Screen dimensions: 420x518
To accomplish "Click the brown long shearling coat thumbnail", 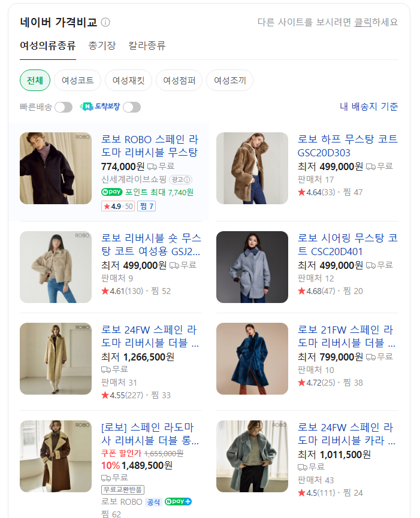I will click(56, 456).
